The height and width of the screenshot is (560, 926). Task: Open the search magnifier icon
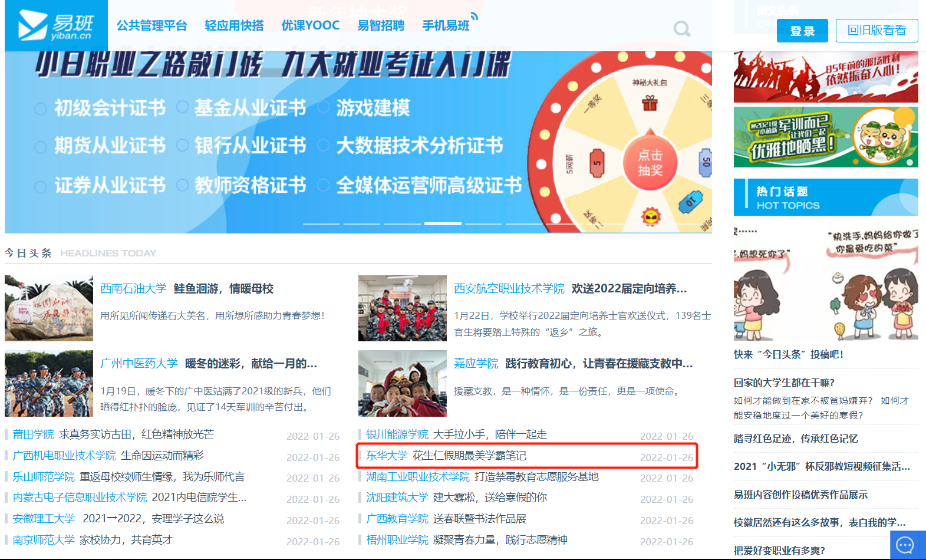(x=682, y=28)
